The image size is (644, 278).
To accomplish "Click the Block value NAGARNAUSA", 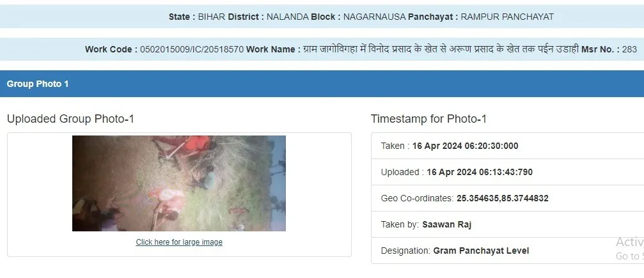I will point(374,17).
